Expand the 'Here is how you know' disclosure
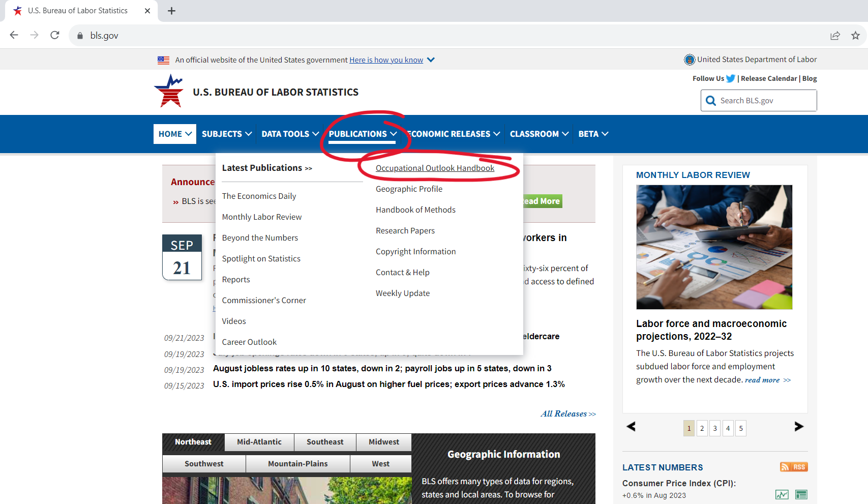 (386, 60)
